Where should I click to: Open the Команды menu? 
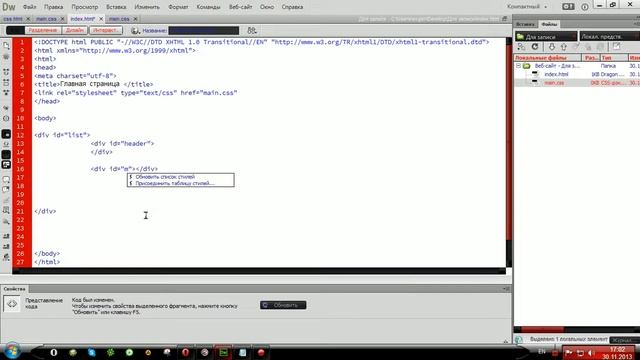coord(208,7)
